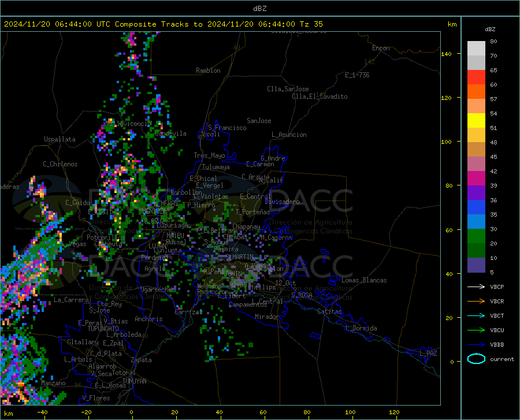Screen dimensions: 520x420
Task: Click the E_1-736 place label
Action: [357, 75]
